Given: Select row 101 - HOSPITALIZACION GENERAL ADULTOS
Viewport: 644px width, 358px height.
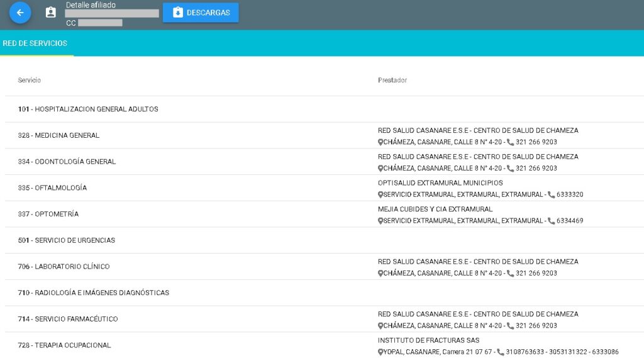Looking at the screenshot, I should pyautogui.click(x=325, y=109).
